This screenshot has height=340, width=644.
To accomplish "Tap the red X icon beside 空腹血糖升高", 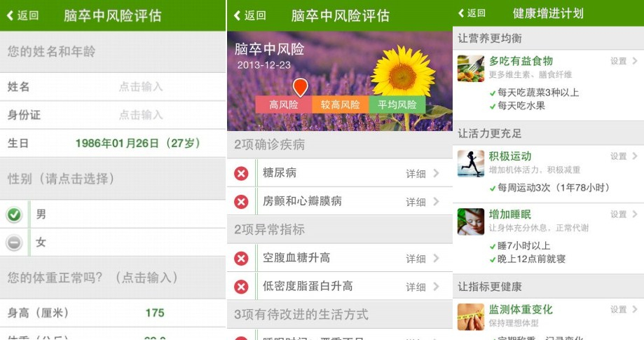I will click(x=241, y=258).
